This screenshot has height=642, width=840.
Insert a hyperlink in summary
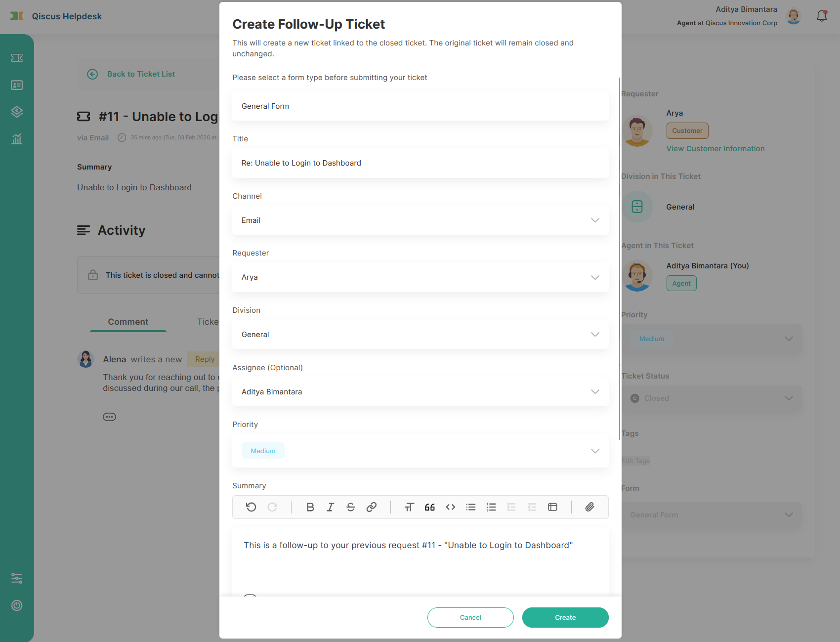[372, 507]
